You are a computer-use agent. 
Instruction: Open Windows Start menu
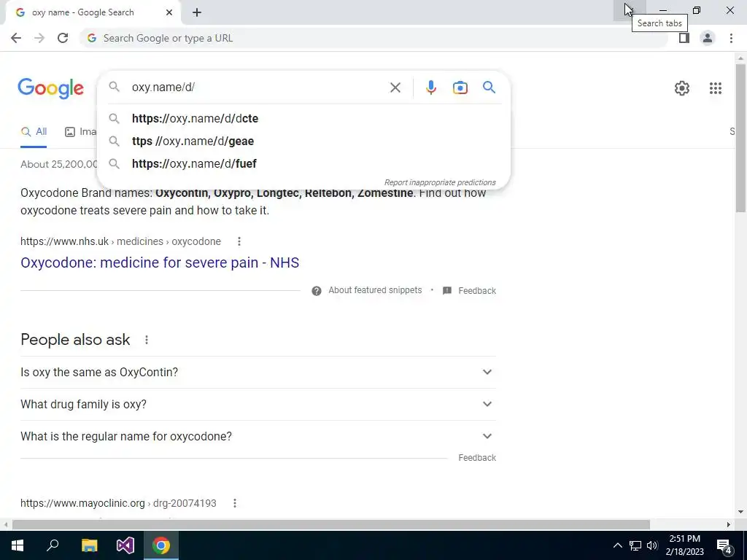coord(18,545)
